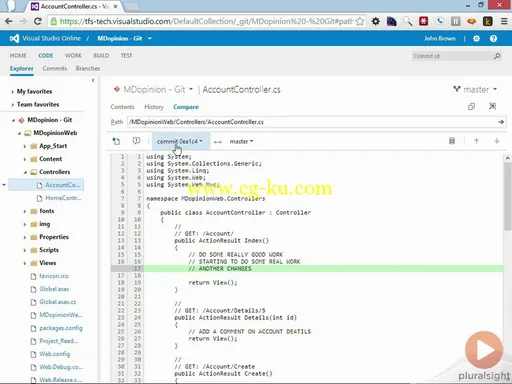Expand the Views folder
The image size is (512, 384).
(x=25, y=263)
